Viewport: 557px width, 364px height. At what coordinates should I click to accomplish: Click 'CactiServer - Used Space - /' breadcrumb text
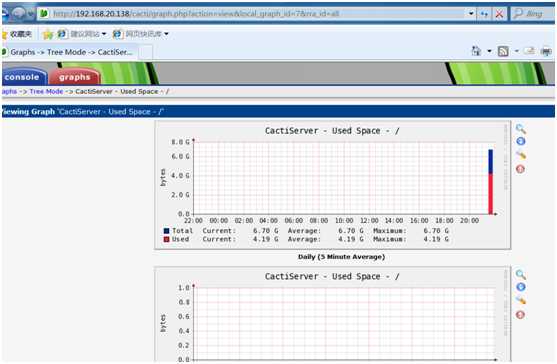pos(122,92)
